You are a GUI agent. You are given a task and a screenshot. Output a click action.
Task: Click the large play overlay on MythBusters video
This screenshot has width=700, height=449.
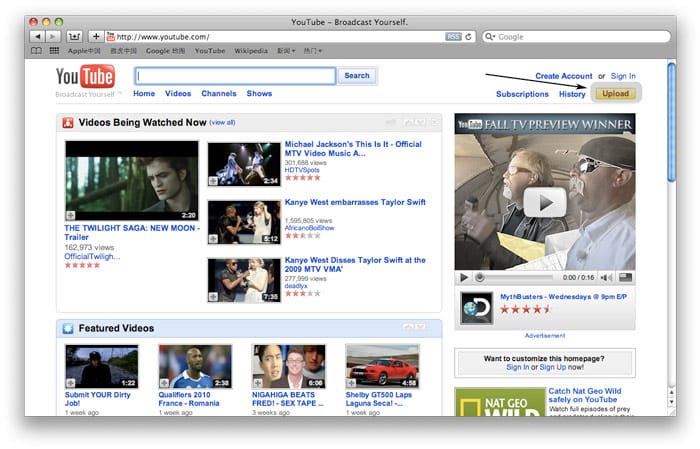tap(545, 202)
